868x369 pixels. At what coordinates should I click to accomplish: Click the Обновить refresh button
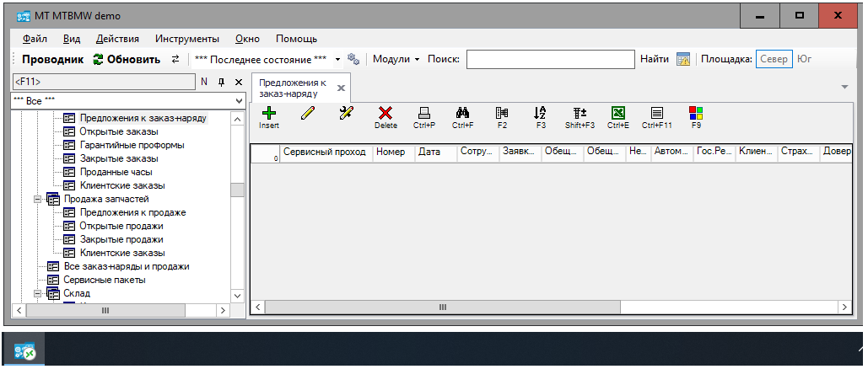(x=127, y=59)
